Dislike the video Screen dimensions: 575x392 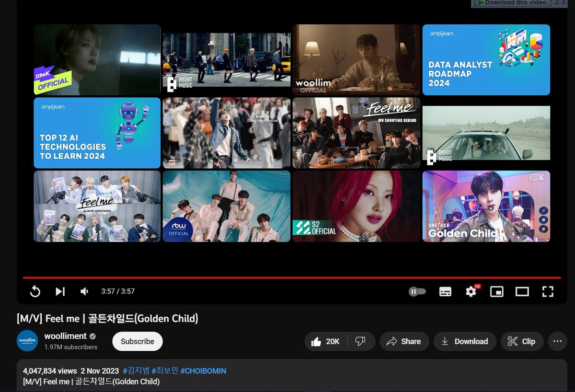point(361,341)
